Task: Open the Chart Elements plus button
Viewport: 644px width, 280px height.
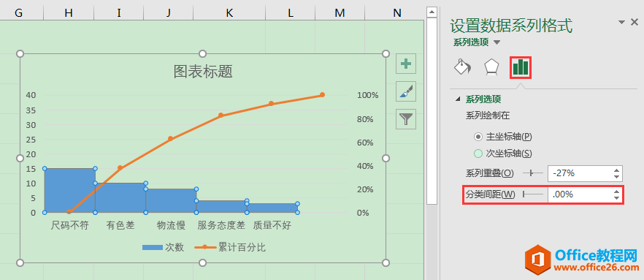Action: (x=406, y=64)
